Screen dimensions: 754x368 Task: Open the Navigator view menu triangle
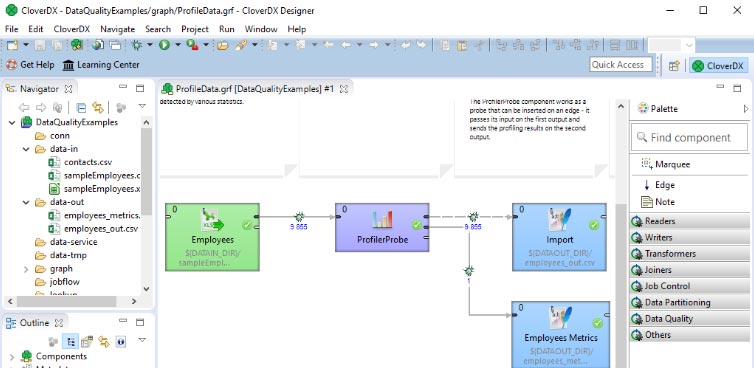coord(142,106)
